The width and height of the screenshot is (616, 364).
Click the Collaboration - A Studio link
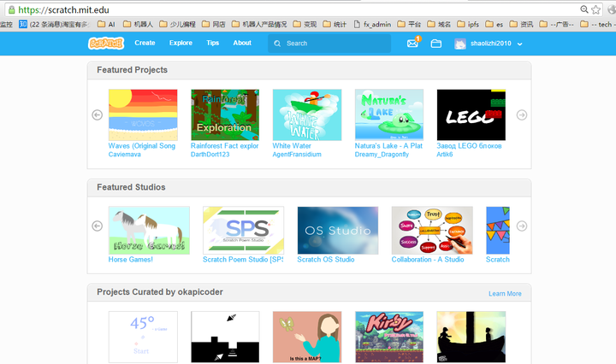click(428, 260)
